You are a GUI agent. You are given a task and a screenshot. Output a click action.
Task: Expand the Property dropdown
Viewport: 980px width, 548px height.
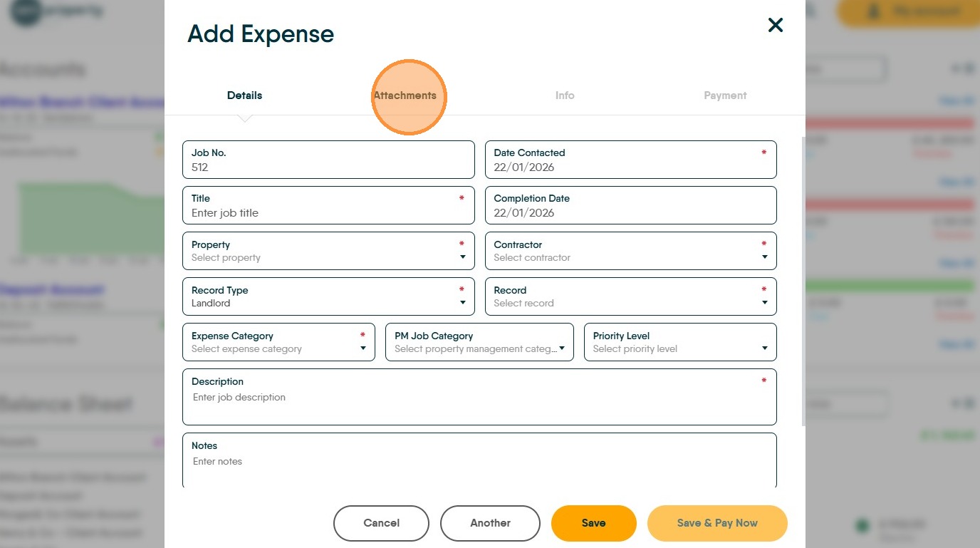coord(328,252)
